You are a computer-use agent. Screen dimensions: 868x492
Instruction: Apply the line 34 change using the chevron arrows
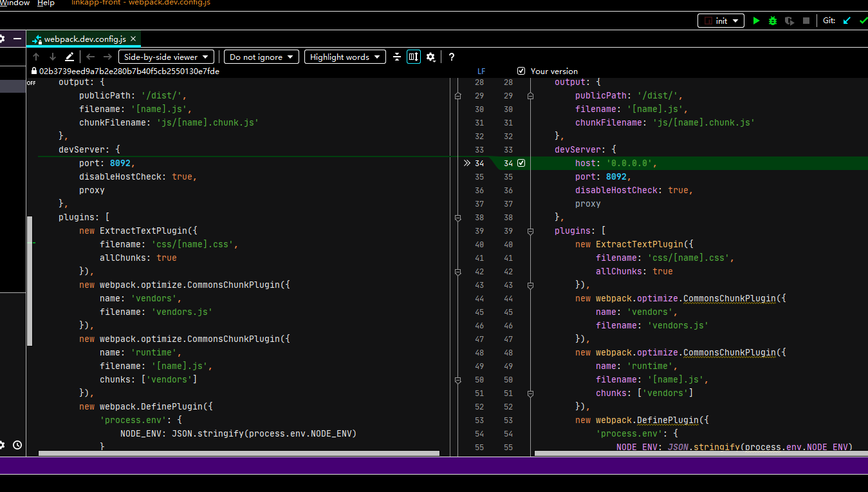(x=467, y=164)
